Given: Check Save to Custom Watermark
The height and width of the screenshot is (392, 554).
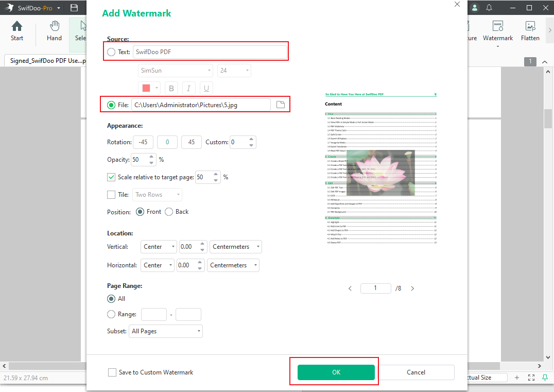Looking at the screenshot, I should [112, 372].
